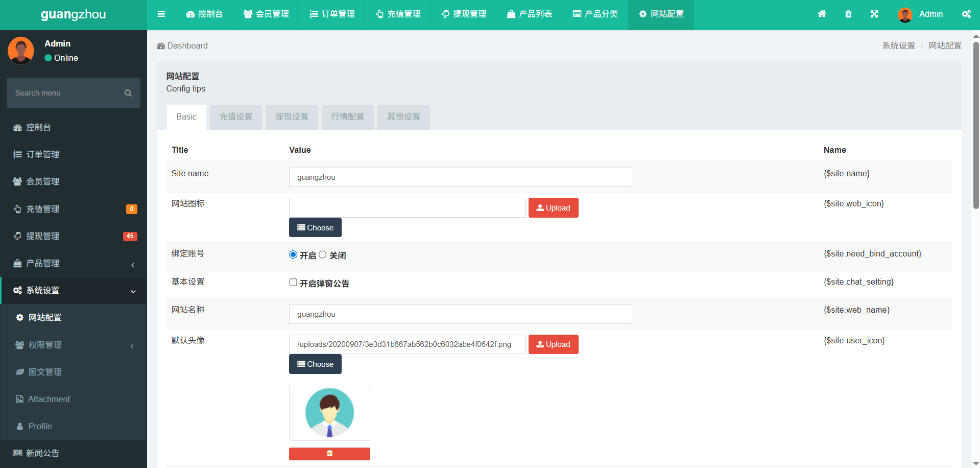The image size is (980, 468).
Task: Click the search icon in menu search box
Action: (128, 93)
